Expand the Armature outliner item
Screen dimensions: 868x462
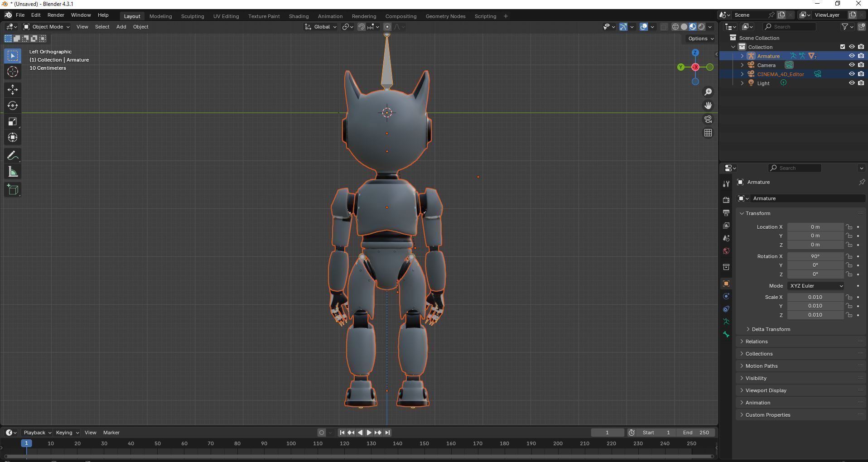742,56
